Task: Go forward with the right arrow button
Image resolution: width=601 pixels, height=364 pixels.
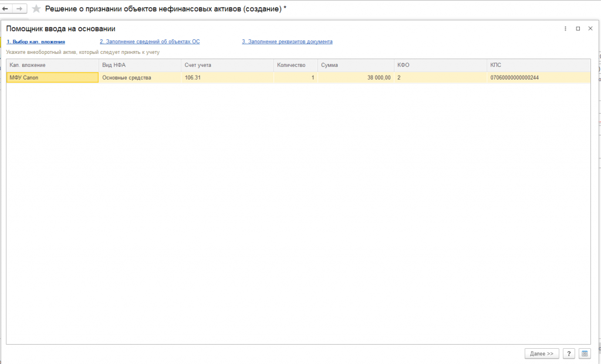Action: (19, 8)
